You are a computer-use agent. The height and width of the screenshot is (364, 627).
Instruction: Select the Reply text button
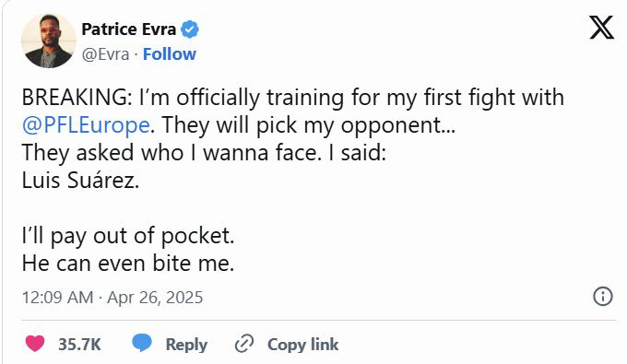pos(186,345)
